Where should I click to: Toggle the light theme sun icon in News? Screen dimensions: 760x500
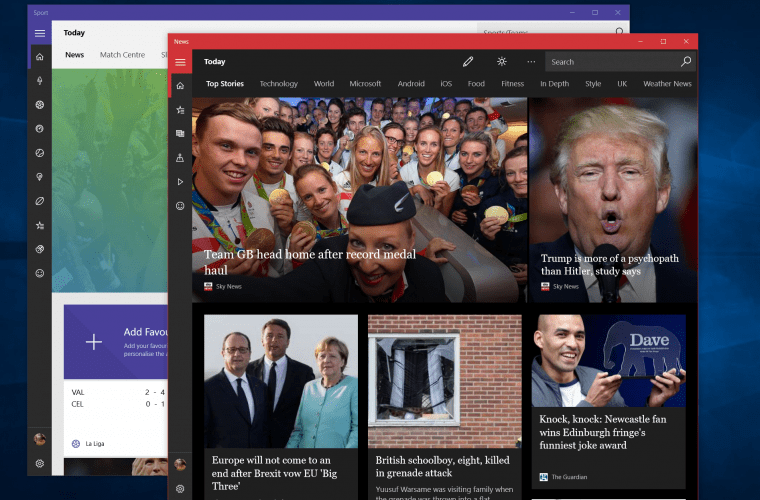point(502,62)
